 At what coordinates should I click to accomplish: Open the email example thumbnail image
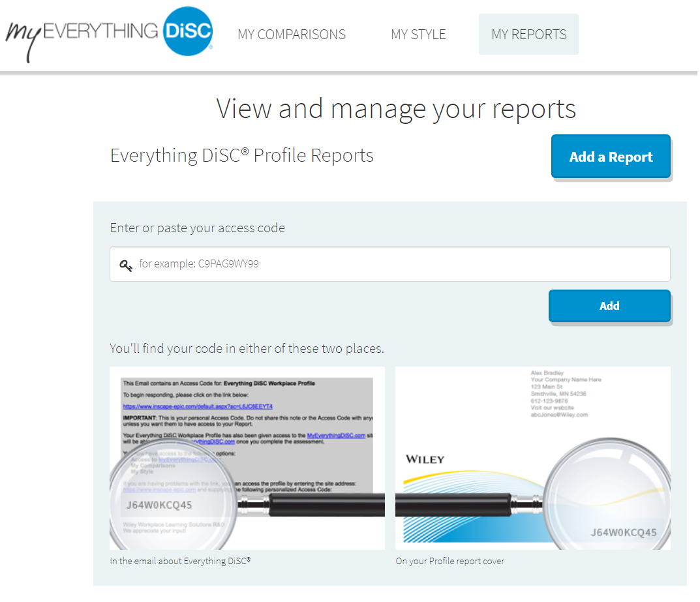[x=247, y=459]
